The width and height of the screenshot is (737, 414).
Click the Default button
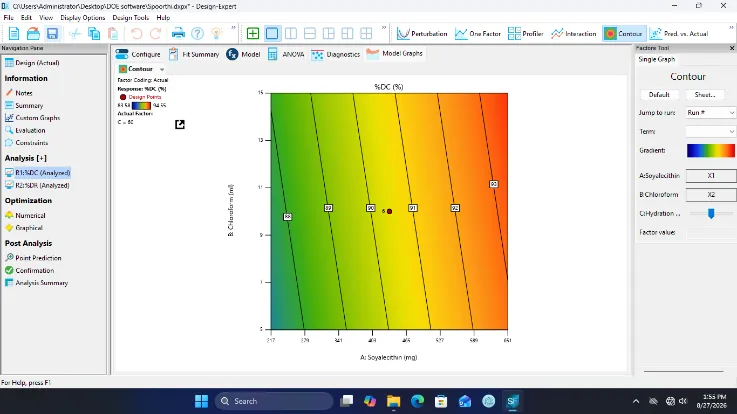(x=659, y=94)
